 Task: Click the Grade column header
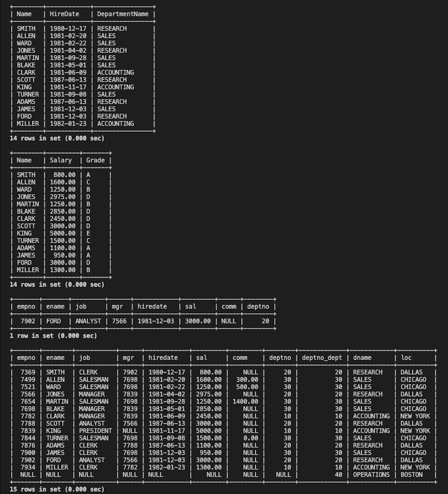[95, 160]
